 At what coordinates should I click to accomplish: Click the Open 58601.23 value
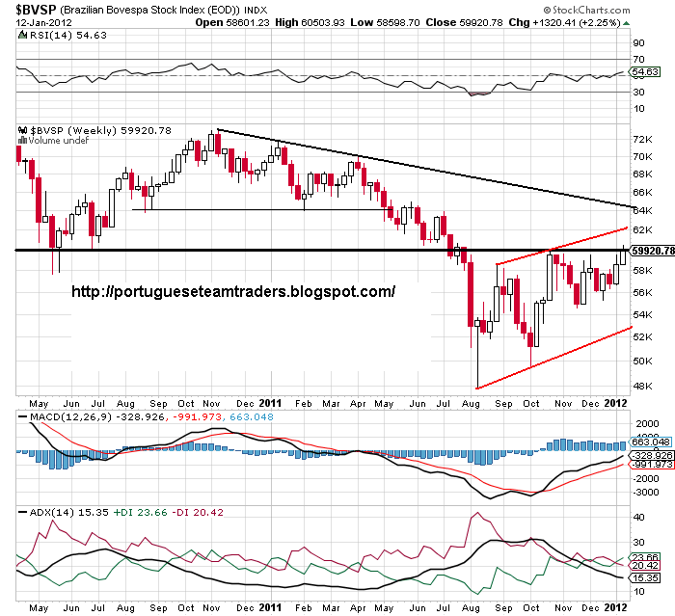click(232, 22)
